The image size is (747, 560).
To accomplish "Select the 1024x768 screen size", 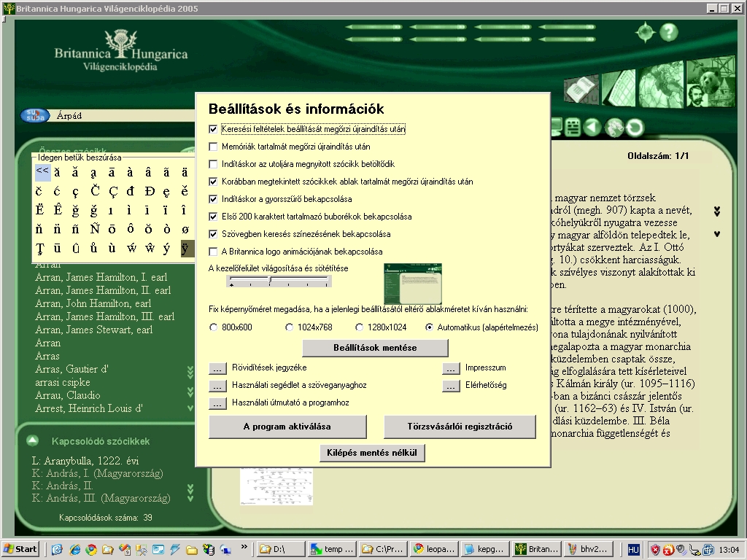I will 289,327.
